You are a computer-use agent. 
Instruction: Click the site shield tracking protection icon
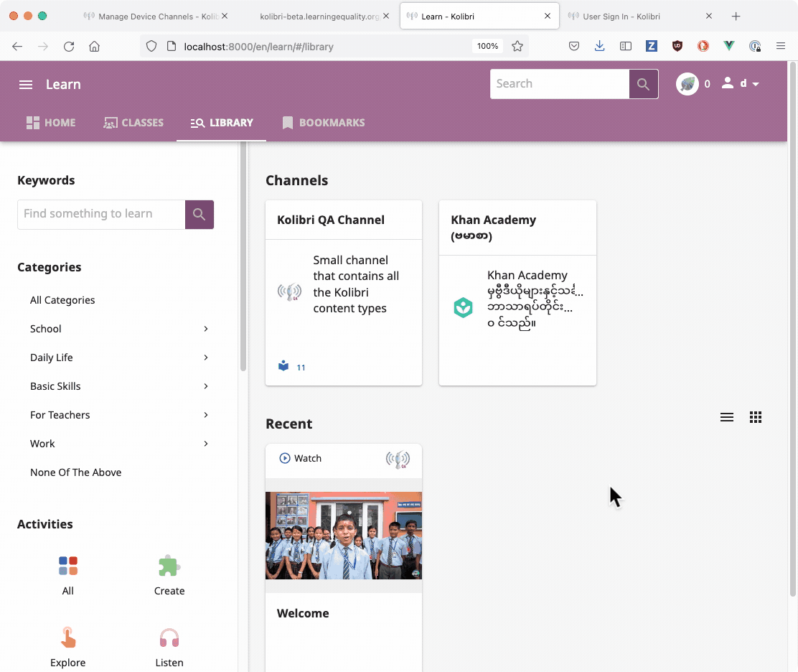(x=151, y=47)
